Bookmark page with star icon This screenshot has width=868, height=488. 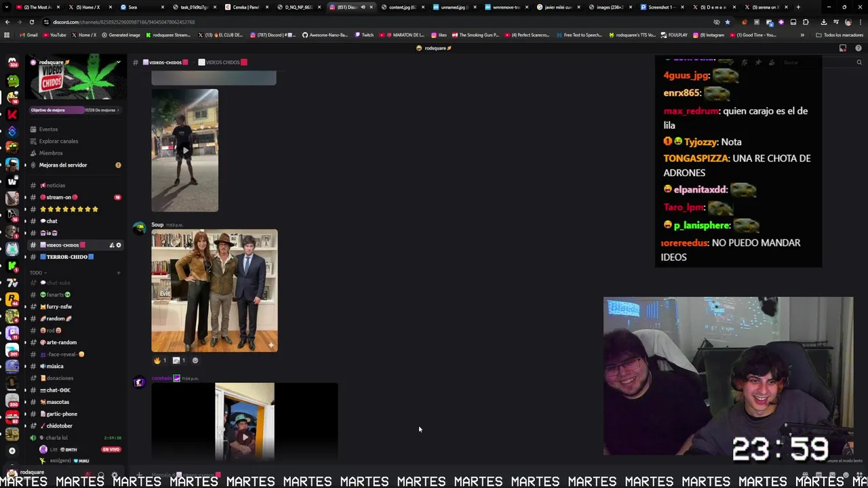[x=728, y=22]
